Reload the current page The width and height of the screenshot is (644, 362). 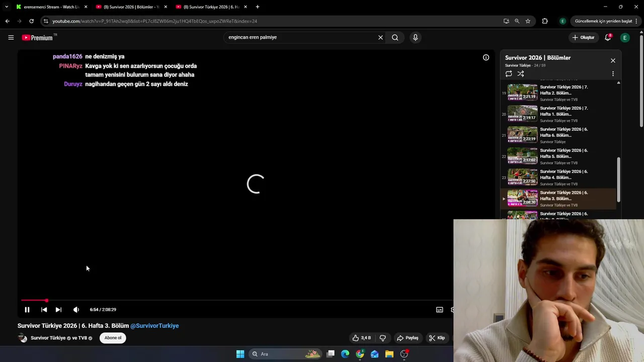(x=31, y=21)
